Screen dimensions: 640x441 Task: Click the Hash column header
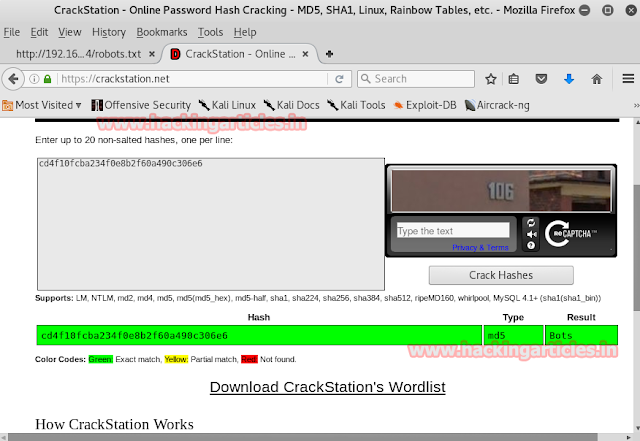point(259,317)
